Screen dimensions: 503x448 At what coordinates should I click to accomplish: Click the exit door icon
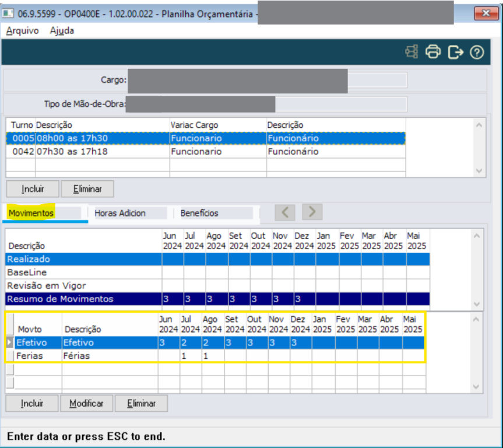click(456, 52)
